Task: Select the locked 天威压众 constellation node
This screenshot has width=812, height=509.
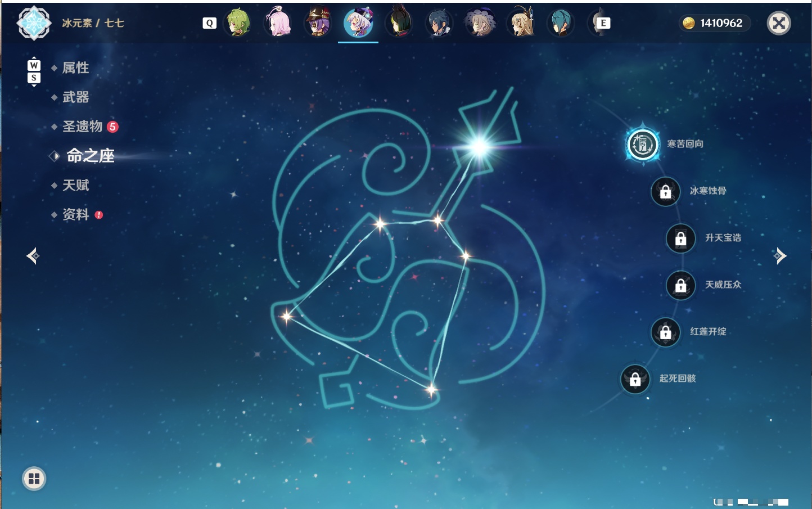Action: coord(680,285)
